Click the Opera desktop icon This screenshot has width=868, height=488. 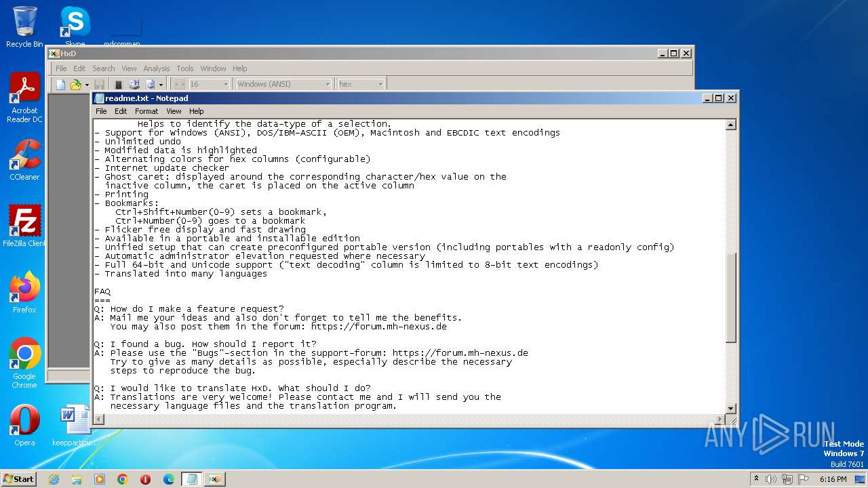[24, 425]
